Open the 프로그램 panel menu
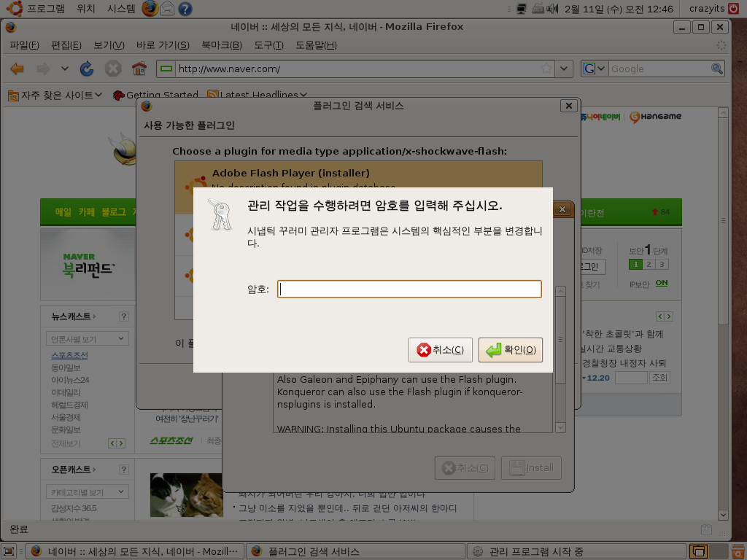Image resolution: width=747 pixels, height=560 pixels. tap(45, 9)
